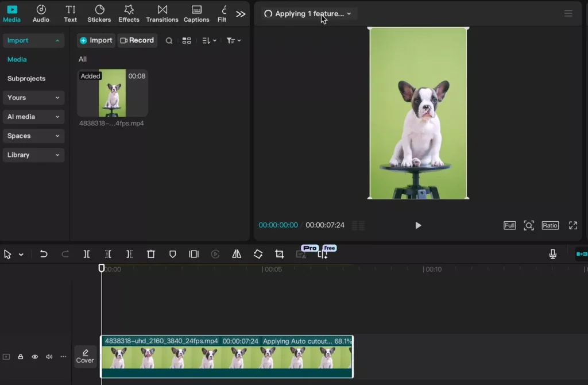Screen dimensions: 588x385
Task: Start voiceover recording with microphone
Action: (553, 254)
